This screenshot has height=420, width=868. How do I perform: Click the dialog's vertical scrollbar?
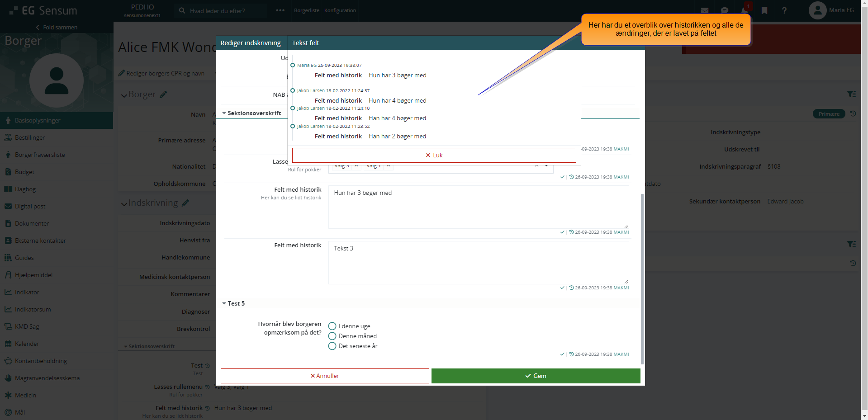[642, 279]
